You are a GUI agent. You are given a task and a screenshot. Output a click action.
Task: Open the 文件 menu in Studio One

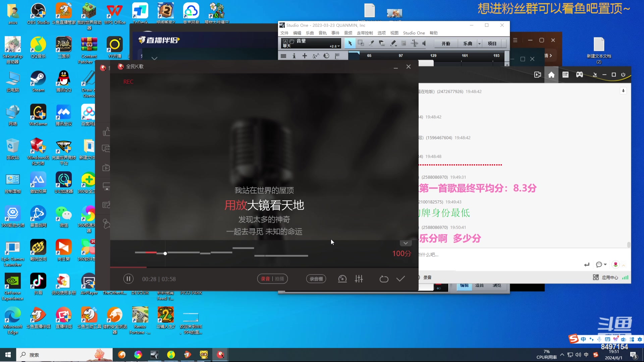coord(284,33)
